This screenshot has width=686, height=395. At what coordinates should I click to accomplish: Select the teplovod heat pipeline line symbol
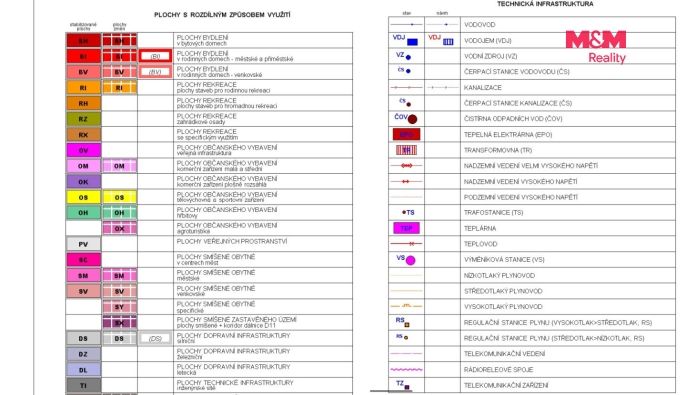click(406, 244)
